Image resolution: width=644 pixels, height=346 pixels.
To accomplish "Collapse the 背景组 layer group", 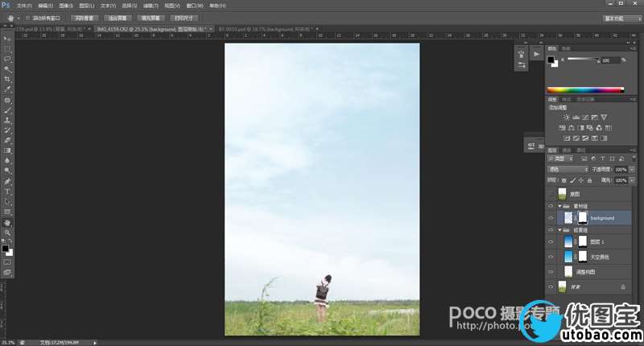I will 559,230.
